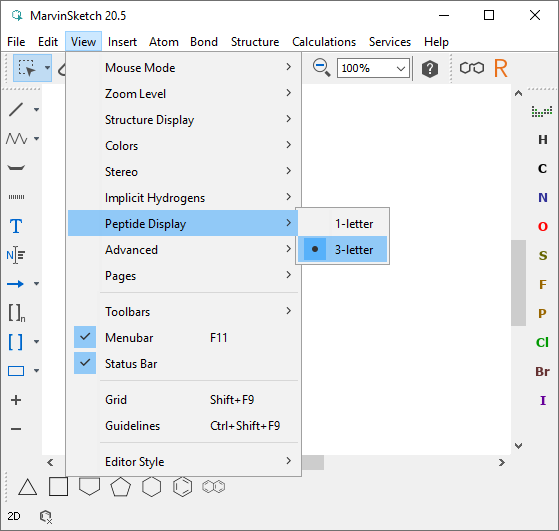Click the horizontal scrollbar thumb
Image resolution: width=559 pixels, height=531 pixels.
(313, 462)
